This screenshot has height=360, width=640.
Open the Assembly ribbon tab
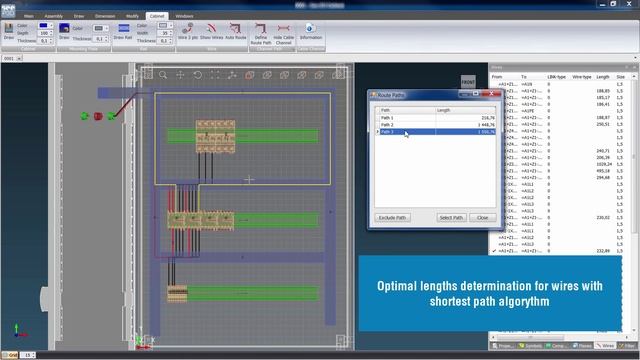point(53,16)
